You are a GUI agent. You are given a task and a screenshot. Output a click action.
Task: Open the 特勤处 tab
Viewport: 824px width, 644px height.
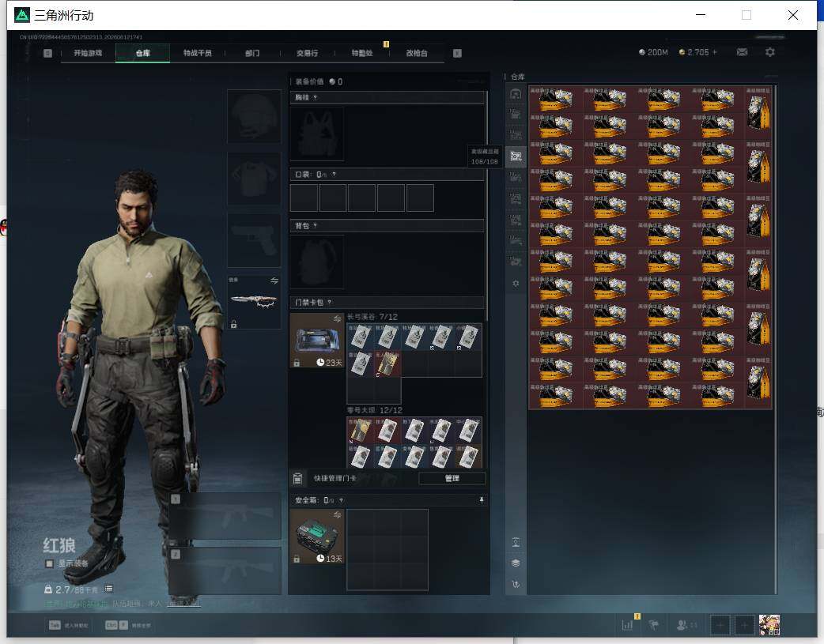[362, 53]
